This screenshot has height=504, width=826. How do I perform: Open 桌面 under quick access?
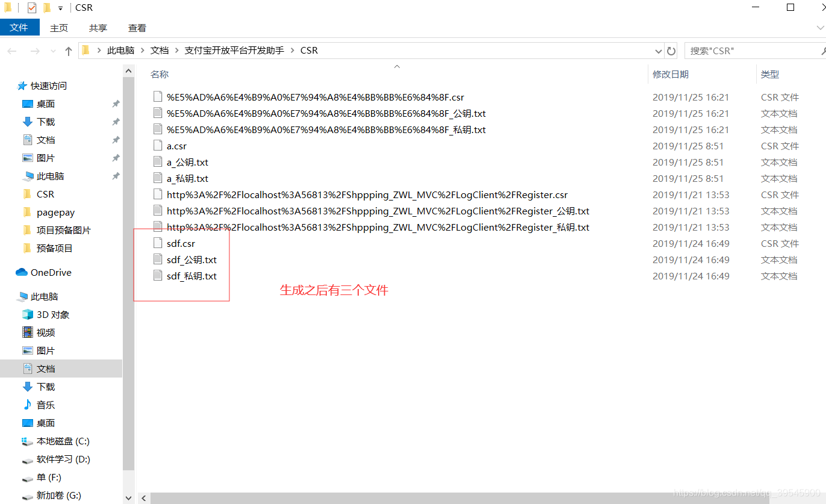[x=46, y=104]
